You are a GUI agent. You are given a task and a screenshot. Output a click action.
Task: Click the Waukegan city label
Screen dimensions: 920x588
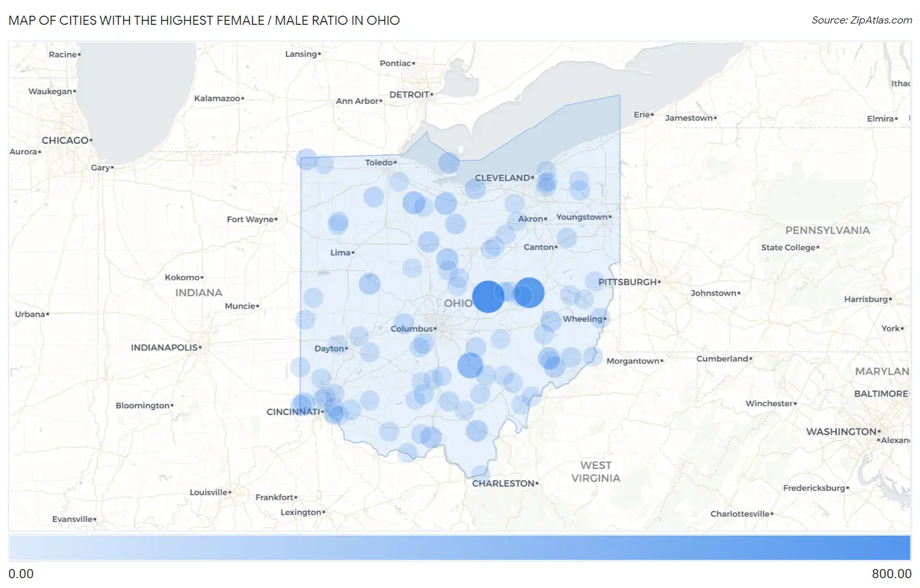[50, 92]
